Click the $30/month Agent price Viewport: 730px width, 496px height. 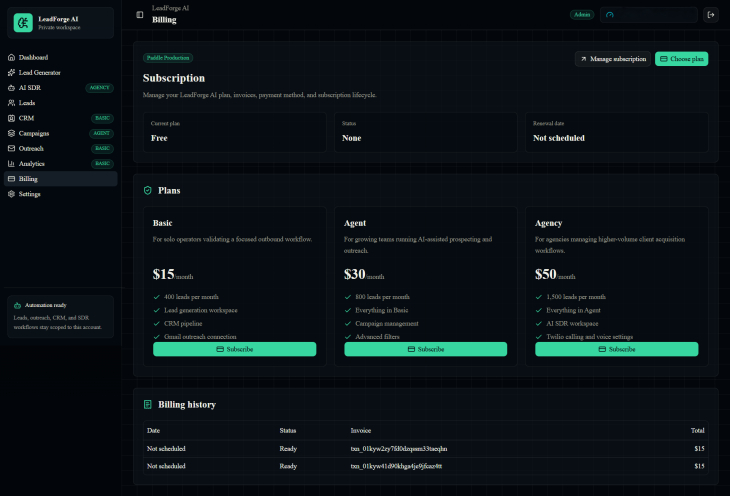coord(364,274)
